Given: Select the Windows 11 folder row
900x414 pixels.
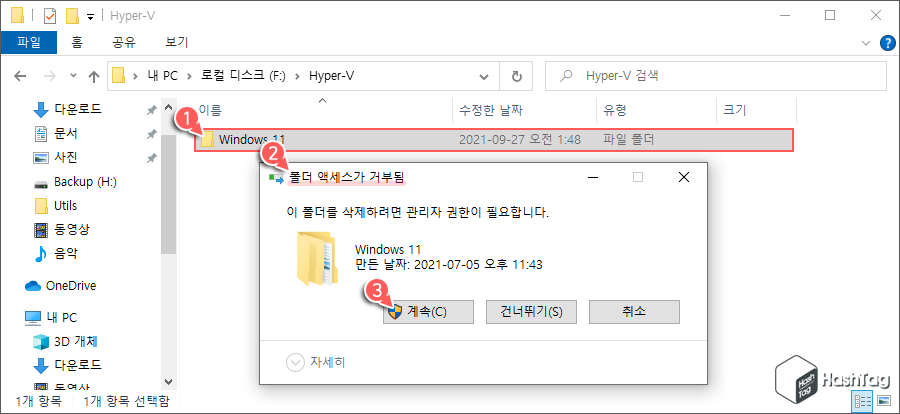Looking at the screenshot, I should click(494, 140).
